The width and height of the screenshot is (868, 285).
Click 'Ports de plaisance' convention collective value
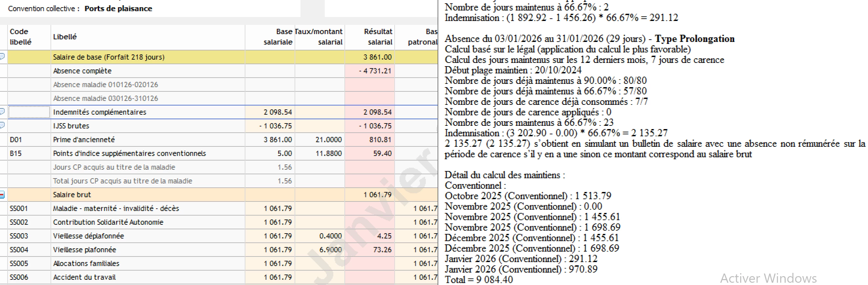tap(118, 9)
